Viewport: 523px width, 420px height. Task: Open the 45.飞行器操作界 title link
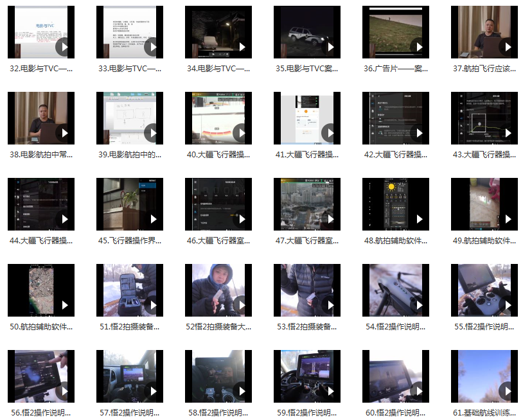coord(129,241)
